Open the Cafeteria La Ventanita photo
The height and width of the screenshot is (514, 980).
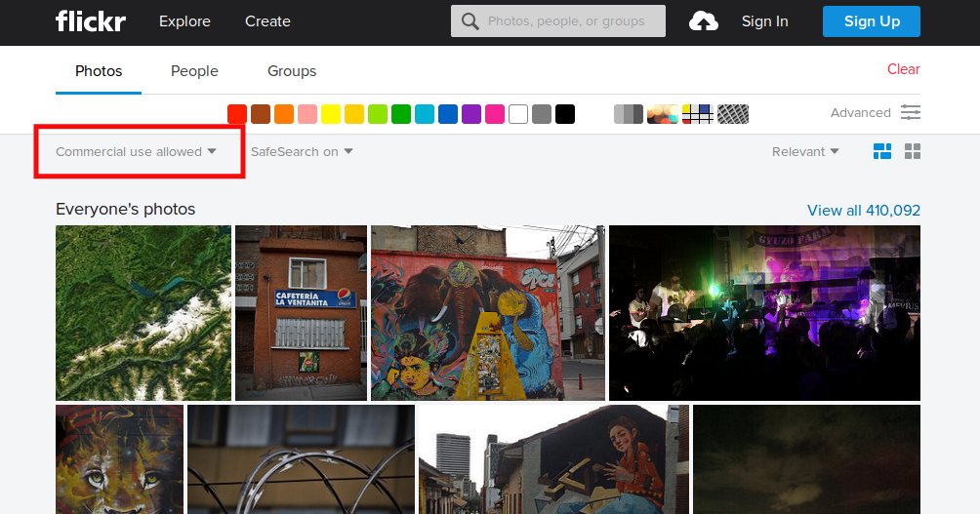tap(301, 312)
